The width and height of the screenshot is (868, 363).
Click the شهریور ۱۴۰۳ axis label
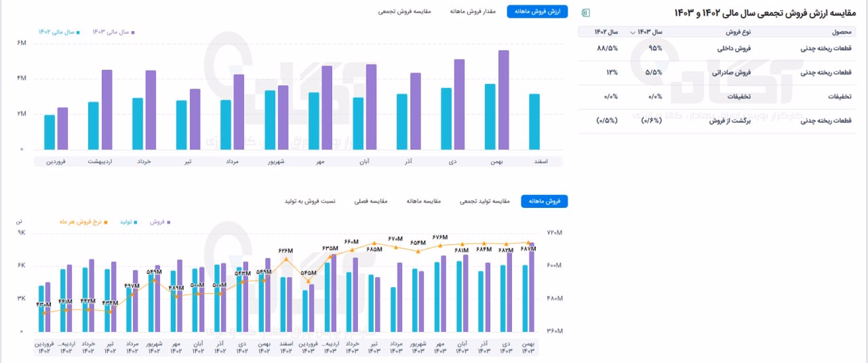(418, 347)
